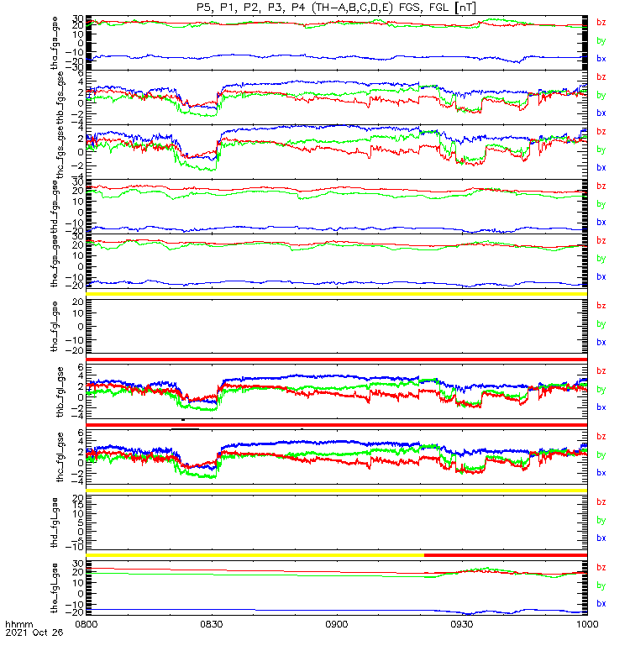Click the by legend of thd_fgs_gse panel
The image size is (630, 672).
601,204
